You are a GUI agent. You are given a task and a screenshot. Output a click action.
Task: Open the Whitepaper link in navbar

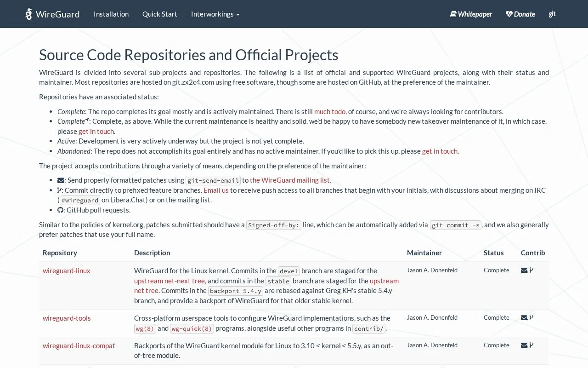[x=471, y=14]
